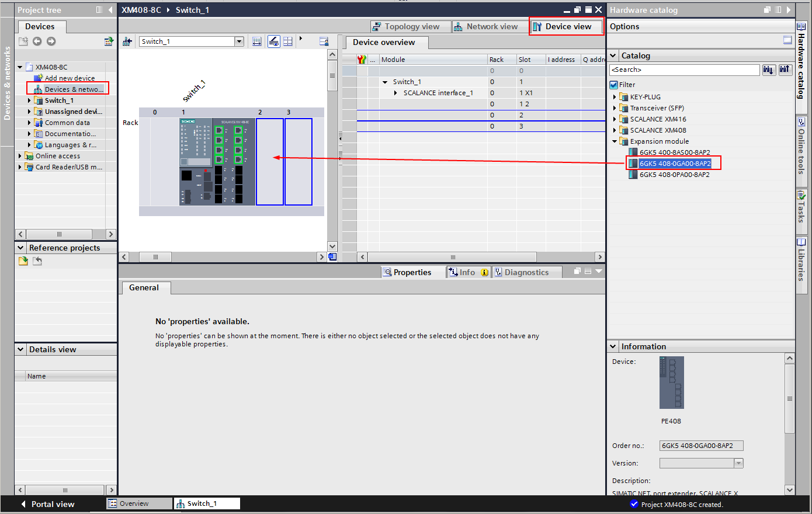This screenshot has height=514, width=812.
Task: Click empty rack slot 2 in device view
Action: pyautogui.click(x=270, y=162)
